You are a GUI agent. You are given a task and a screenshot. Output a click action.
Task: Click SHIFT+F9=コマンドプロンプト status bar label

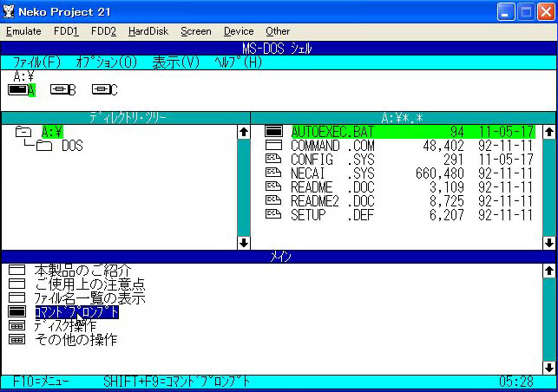[176, 382]
